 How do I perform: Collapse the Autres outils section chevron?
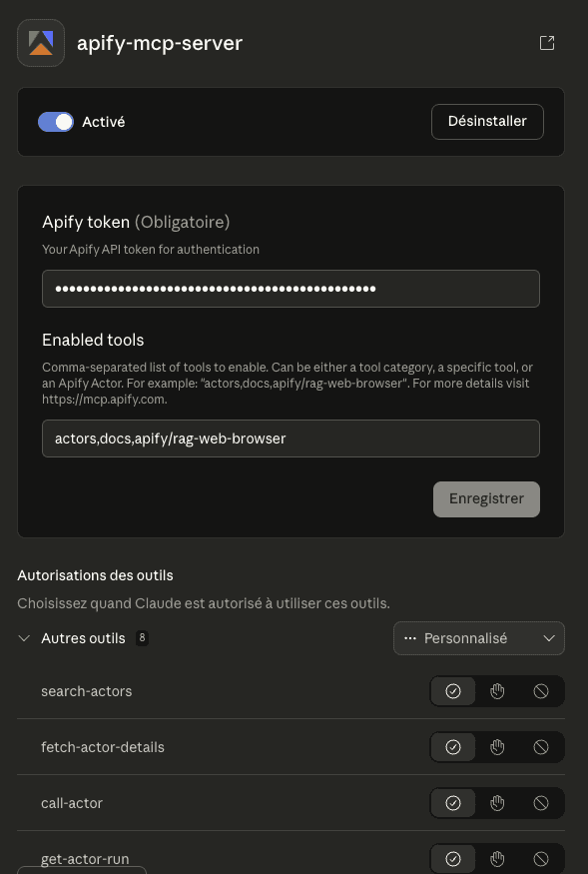click(24, 638)
